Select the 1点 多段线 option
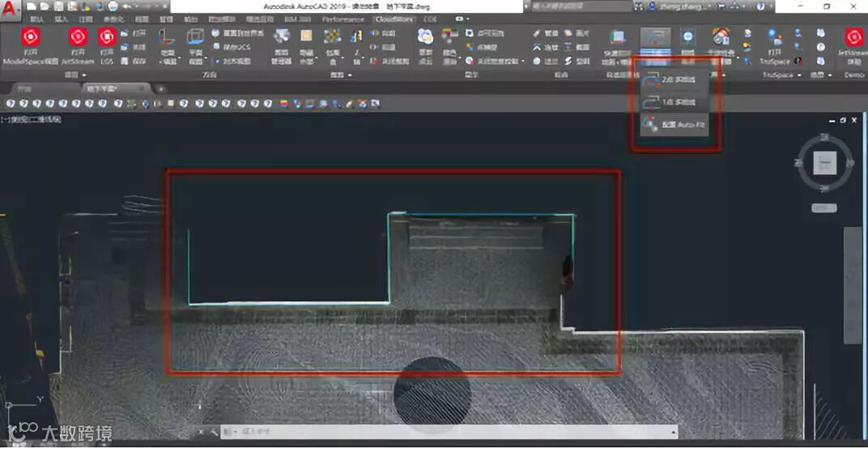 click(674, 103)
